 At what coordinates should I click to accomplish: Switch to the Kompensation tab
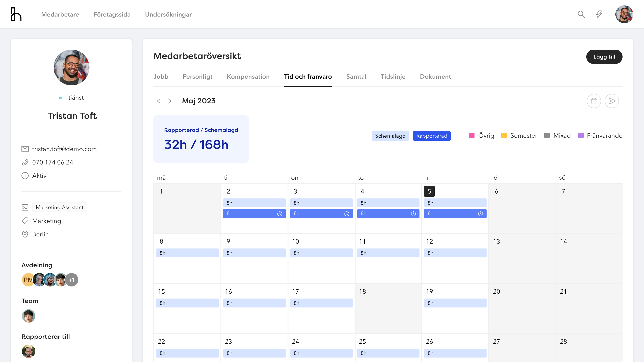(x=248, y=76)
